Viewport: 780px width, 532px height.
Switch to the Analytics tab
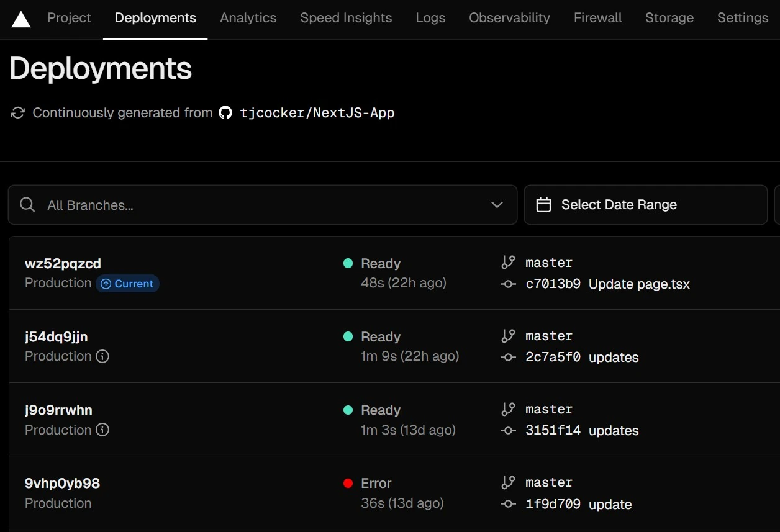[248, 18]
